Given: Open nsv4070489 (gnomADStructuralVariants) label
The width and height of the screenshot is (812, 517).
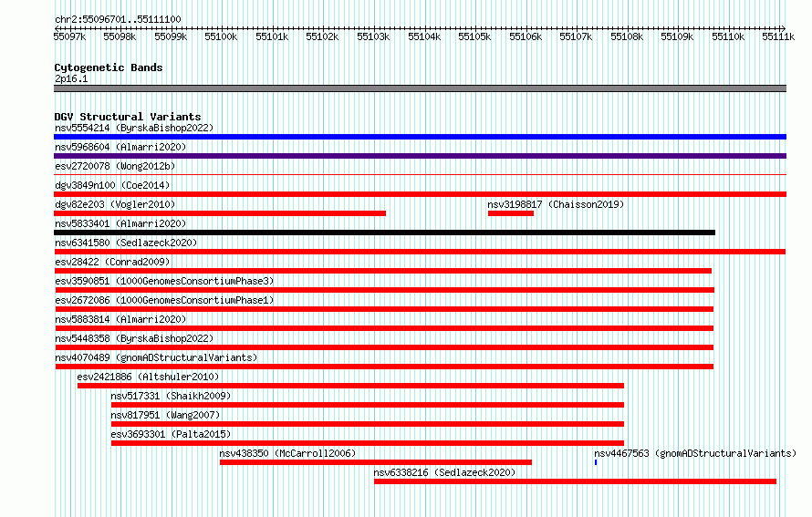Looking at the screenshot, I should (x=156, y=357).
